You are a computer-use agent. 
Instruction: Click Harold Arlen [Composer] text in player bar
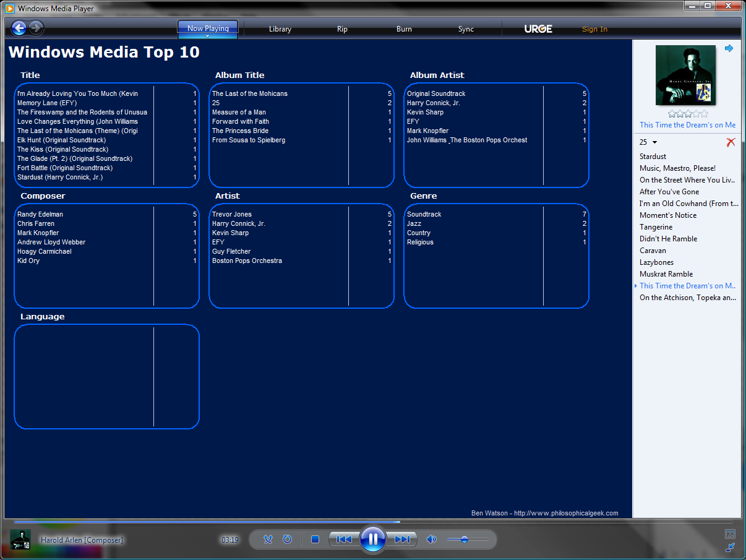[x=82, y=540]
